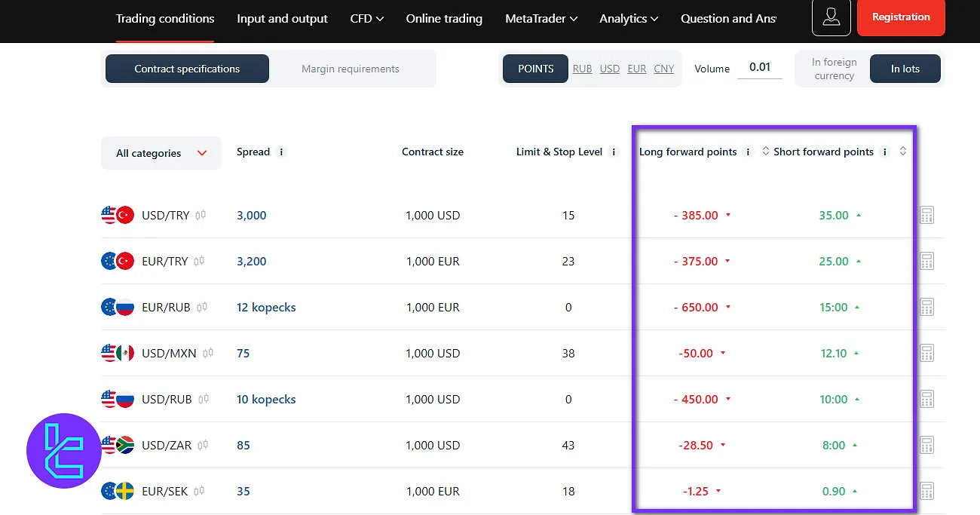Click the Limit & Stop Level info icon
The height and width of the screenshot is (515, 980).
click(614, 152)
